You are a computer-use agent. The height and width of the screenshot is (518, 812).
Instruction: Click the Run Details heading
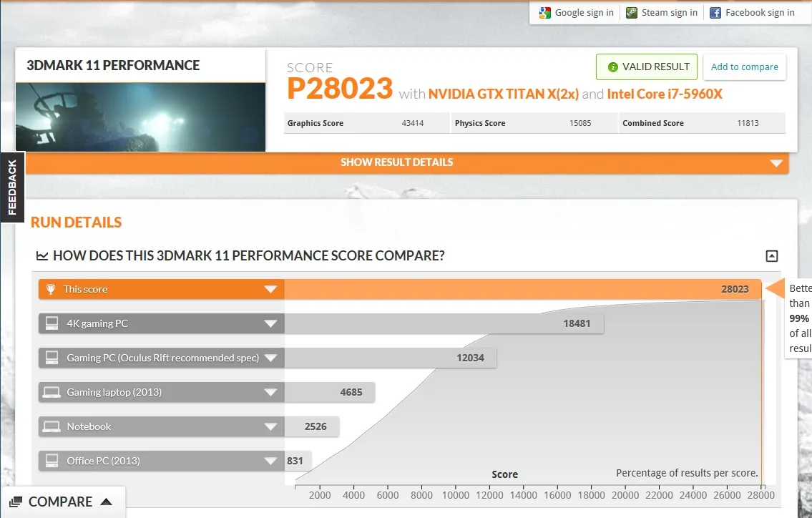click(x=76, y=223)
